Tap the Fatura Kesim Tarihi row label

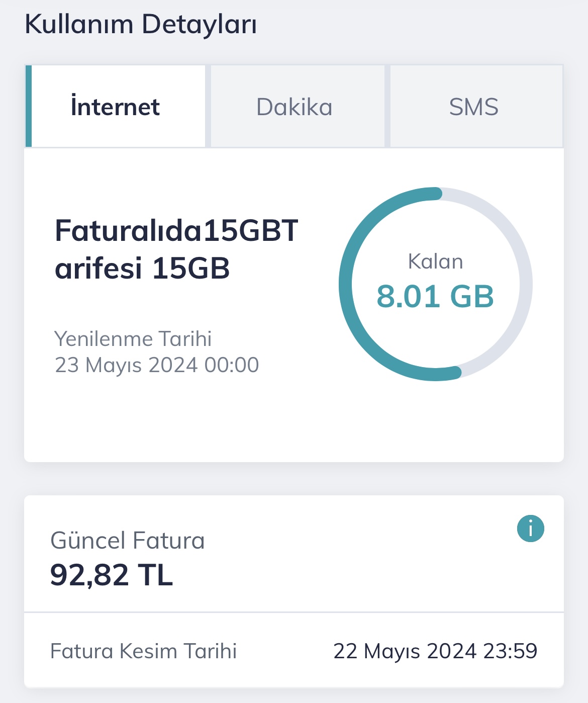[x=143, y=651]
